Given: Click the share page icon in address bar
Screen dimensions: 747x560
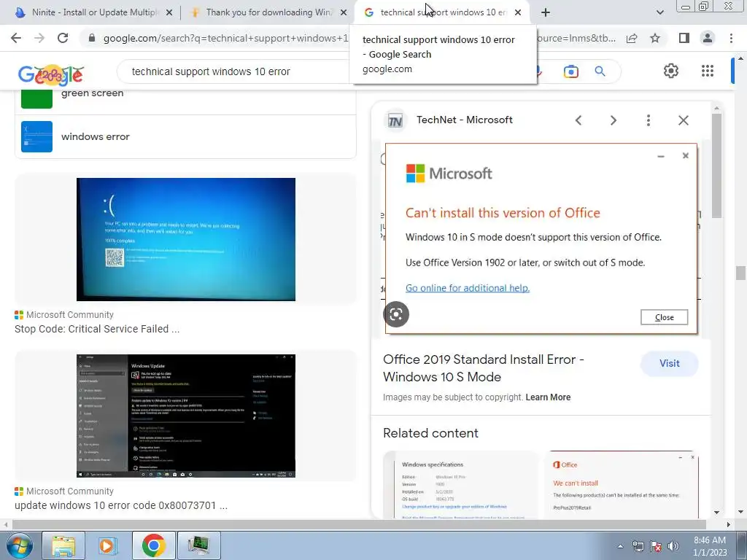Looking at the screenshot, I should pos(632,38).
